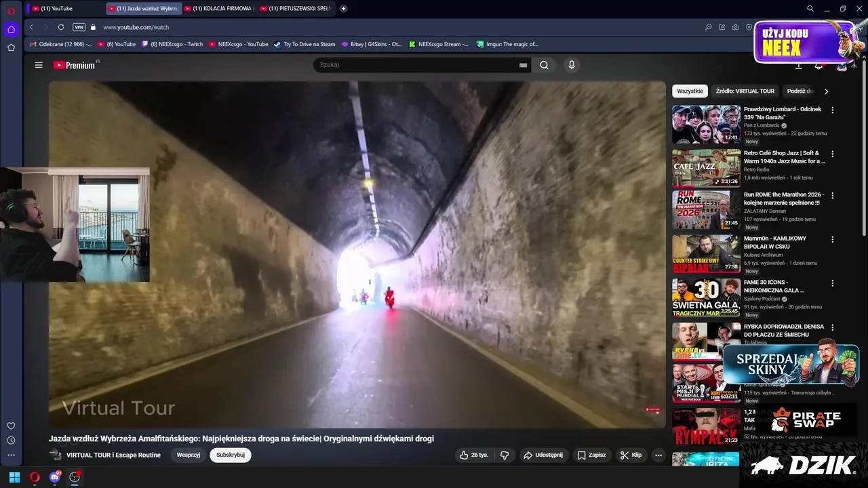Open Opera bookmarks star in sidebar

(11, 47)
